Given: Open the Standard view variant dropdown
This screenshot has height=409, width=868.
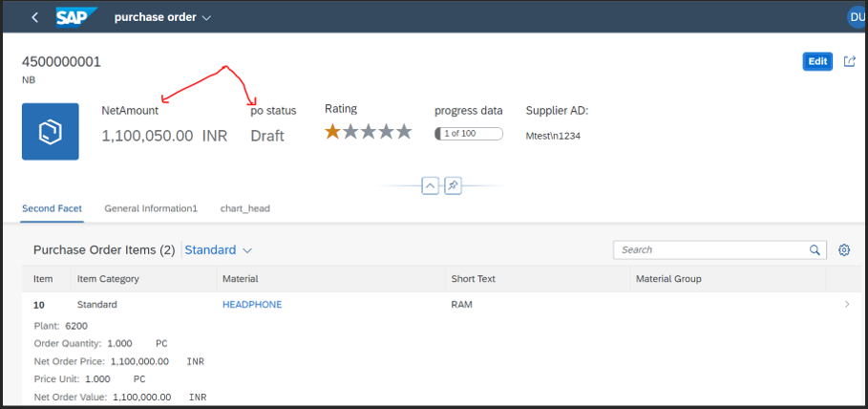Looking at the screenshot, I should pyautogui.click(x=218, y=250).
